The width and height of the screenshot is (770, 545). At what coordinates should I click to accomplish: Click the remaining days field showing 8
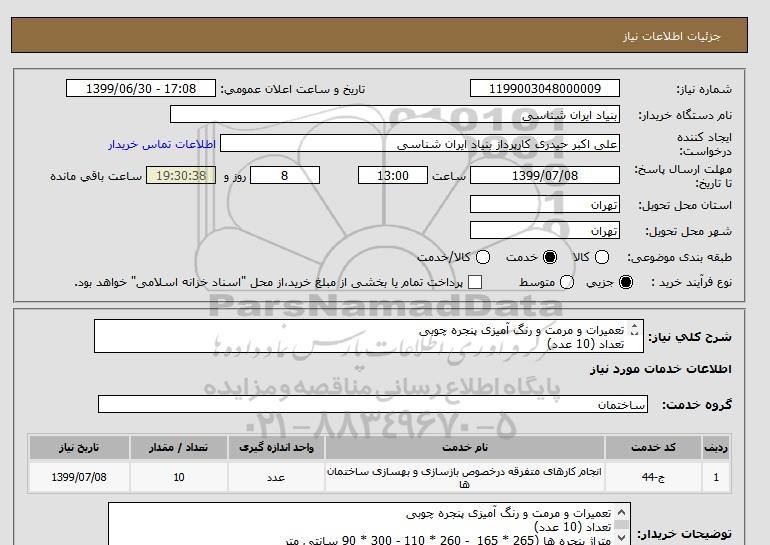click(285, 175)
